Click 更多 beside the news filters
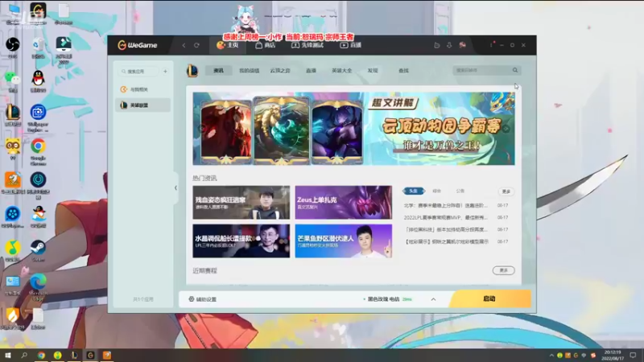The width and height of the screenshot is (644, 362). [x=506, y=191]
